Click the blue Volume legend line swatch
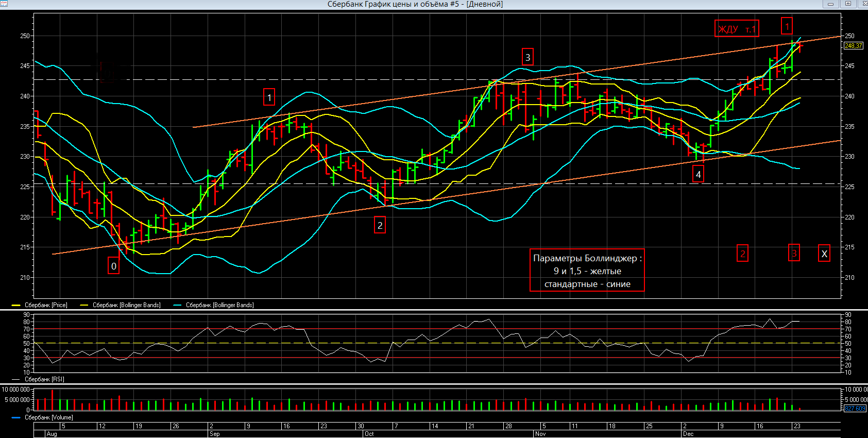Image resolution: width=868 pixels, height=438 pixels. pos(16,417)
